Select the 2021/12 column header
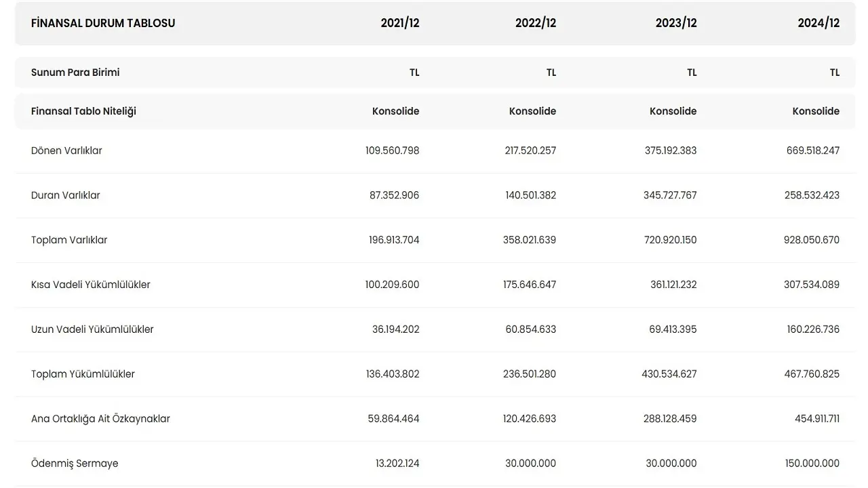Viewport: 868px width, 488px height. pyautogui.click(x=400, y=23)
